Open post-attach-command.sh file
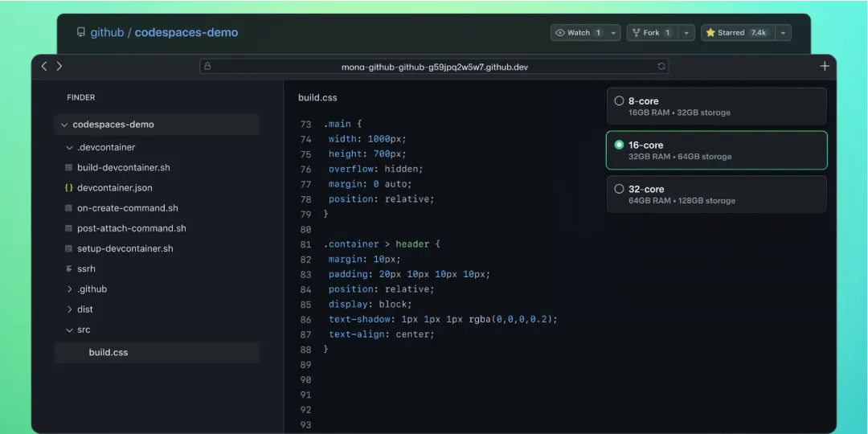This screenshot has width=868, height=434. (131, 228)
